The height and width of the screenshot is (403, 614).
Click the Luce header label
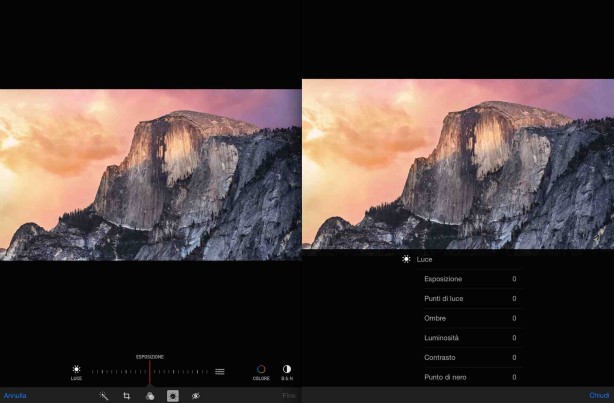(x=424, y=259)
